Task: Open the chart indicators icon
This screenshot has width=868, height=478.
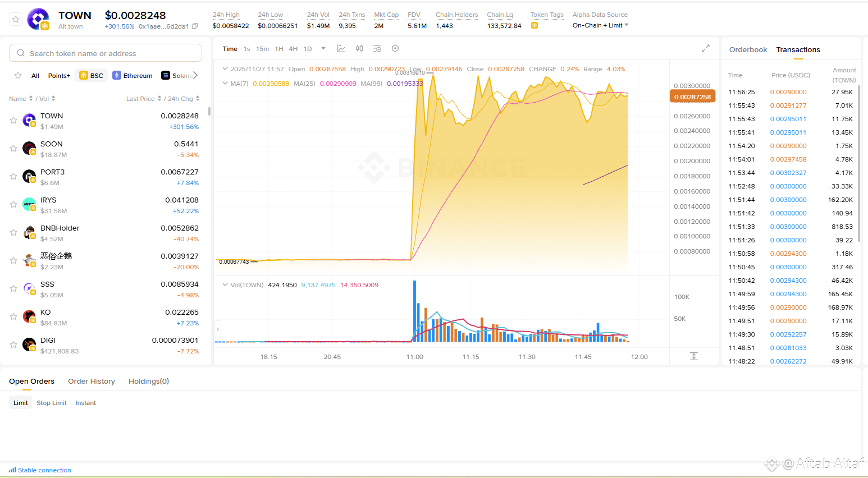Action: [341, 49]
